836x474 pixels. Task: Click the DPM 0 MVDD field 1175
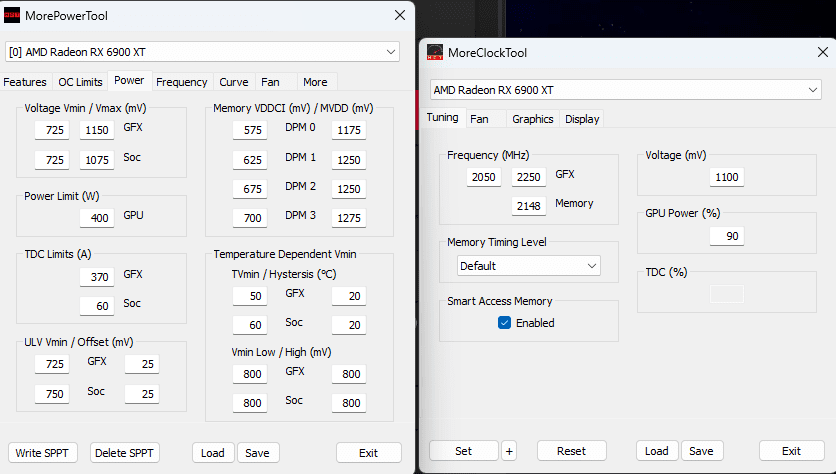(x=349, y=130)
